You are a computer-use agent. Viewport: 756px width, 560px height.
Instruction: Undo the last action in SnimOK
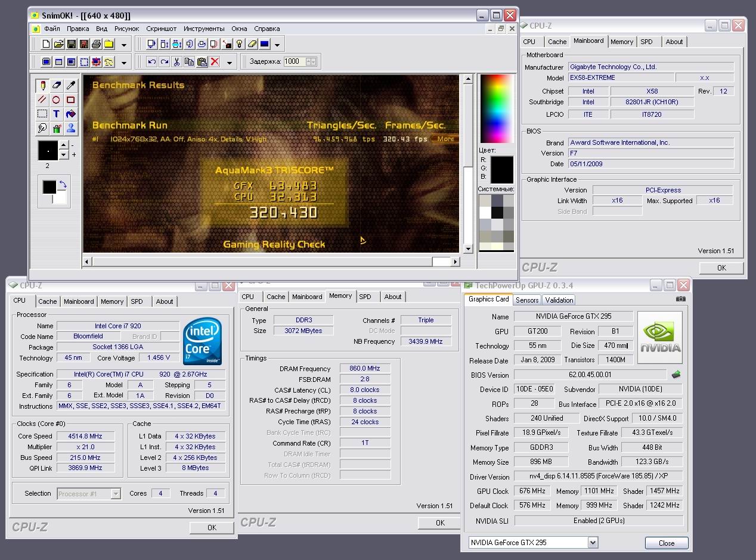tap(151, 61)
